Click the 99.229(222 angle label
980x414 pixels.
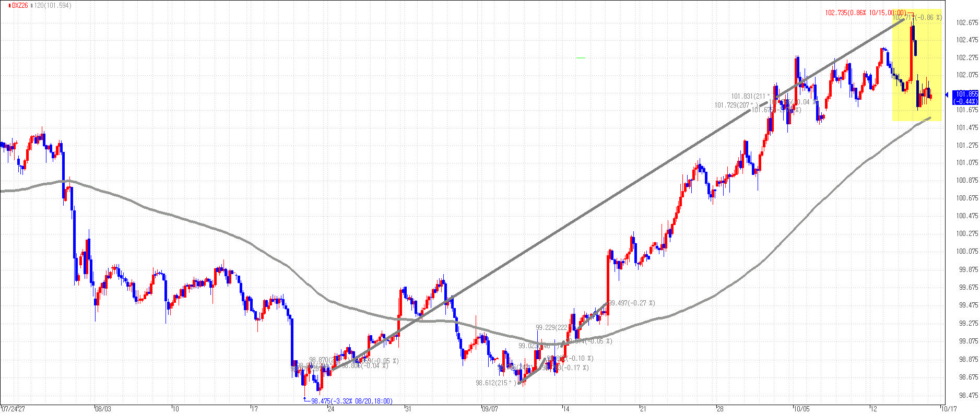click(x=551, y=327)
